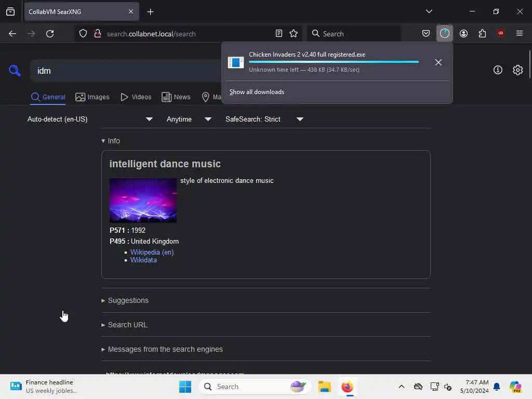Screen dimensions: 532x399
Task: Open the Anytime time range dropdown
Action: click(189, 119)
